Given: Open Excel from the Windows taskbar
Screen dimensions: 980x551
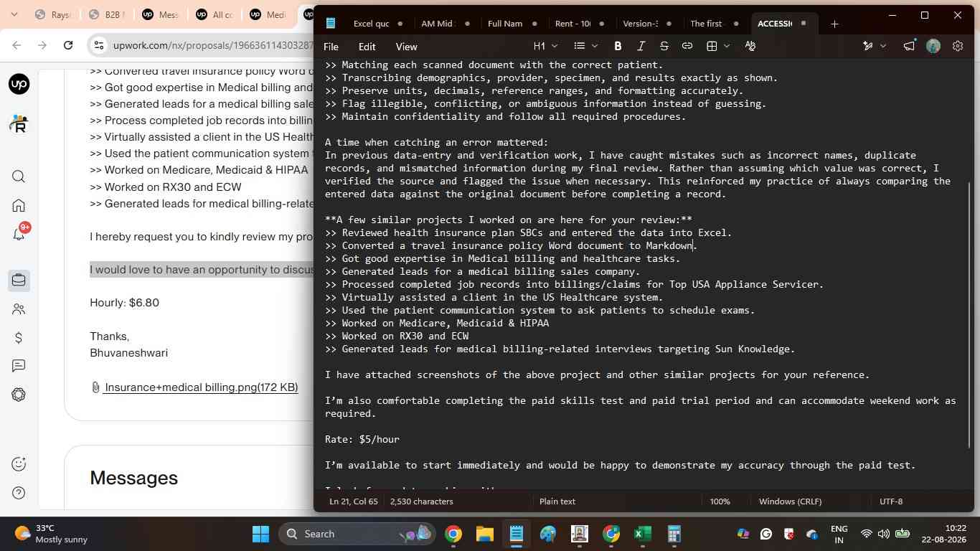Looking at the screenshot, I should [642, 534].
